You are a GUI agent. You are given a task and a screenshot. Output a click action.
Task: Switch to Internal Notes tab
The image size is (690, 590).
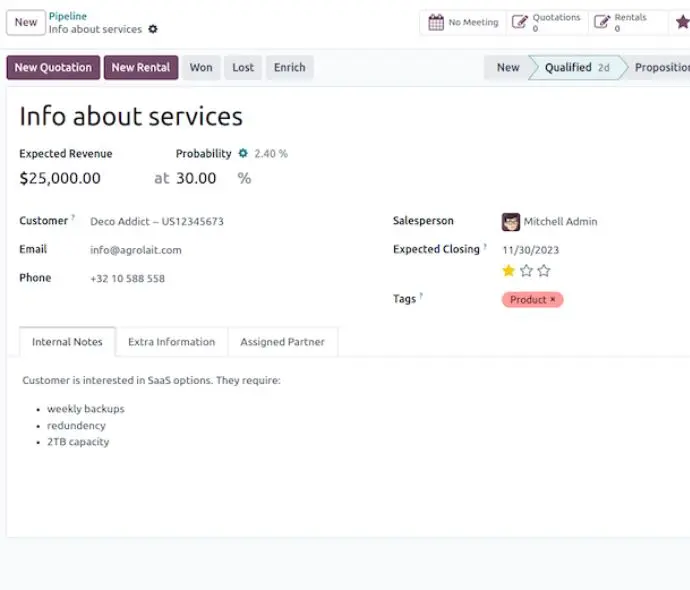point(67,342)
